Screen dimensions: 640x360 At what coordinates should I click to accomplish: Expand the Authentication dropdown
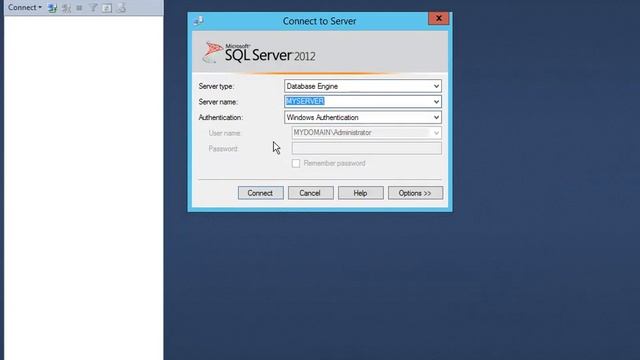pos(436,117)
